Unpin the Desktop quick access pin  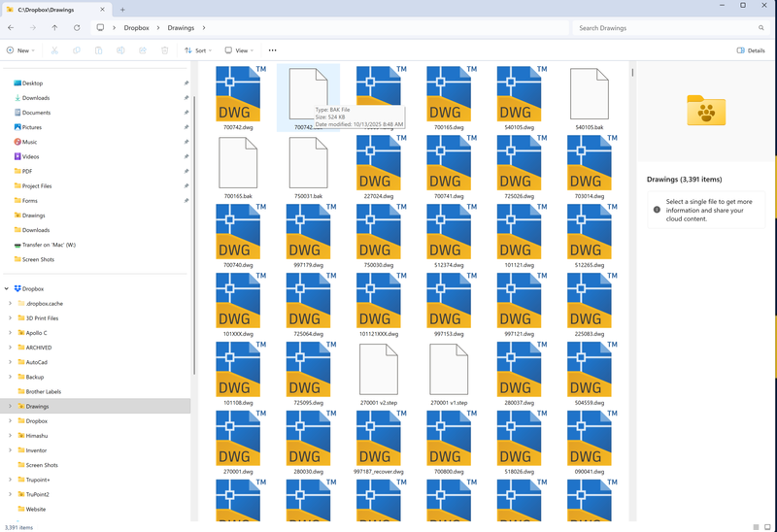(x=186, y=83)
